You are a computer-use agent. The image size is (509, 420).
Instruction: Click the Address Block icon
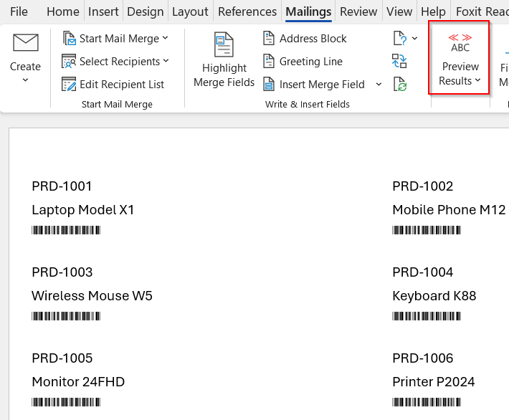click(268, 38)
